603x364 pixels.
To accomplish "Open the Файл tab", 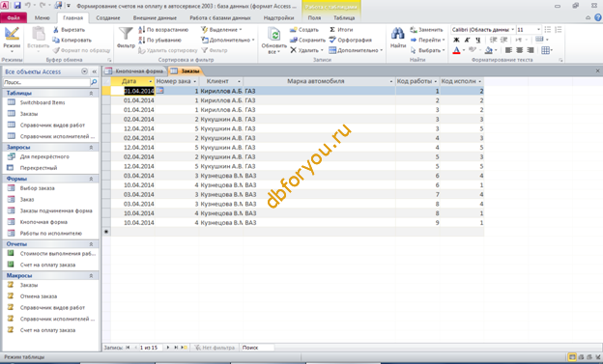I will (14, 17).
